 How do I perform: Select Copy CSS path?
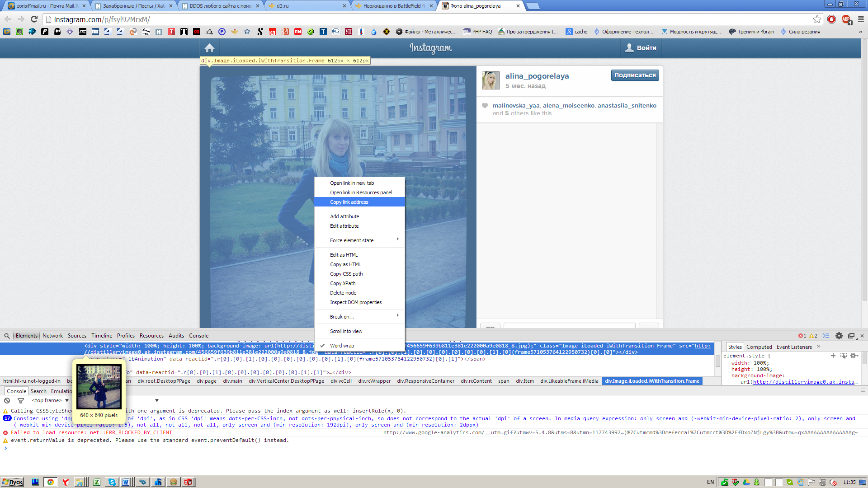point(359,274)
